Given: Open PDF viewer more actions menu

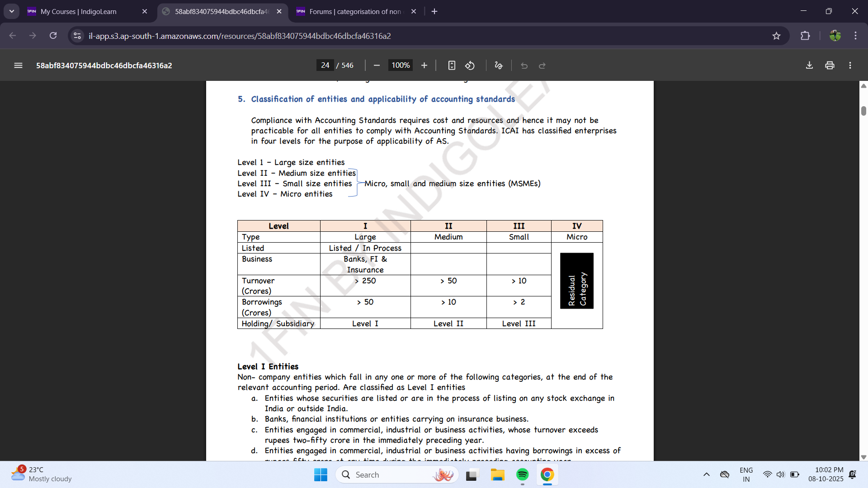Looking at the screenshot, I should (850, 66).
